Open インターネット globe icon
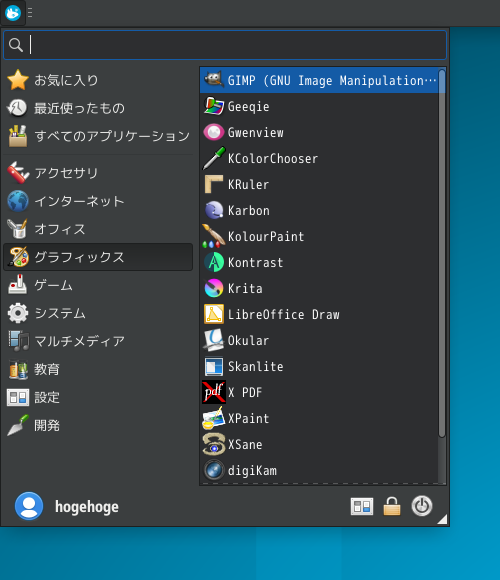The height and width of the screenshot is (580, 500). 18,201
